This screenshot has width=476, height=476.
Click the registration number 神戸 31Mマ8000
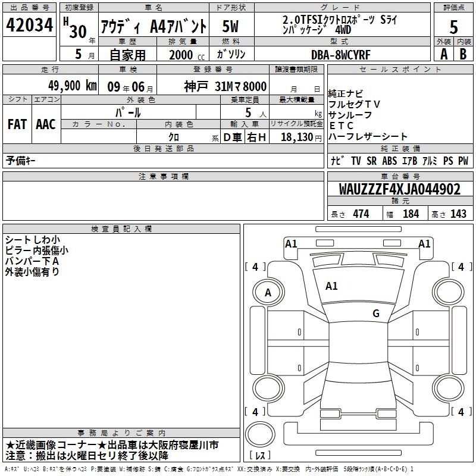click(225, 86)
